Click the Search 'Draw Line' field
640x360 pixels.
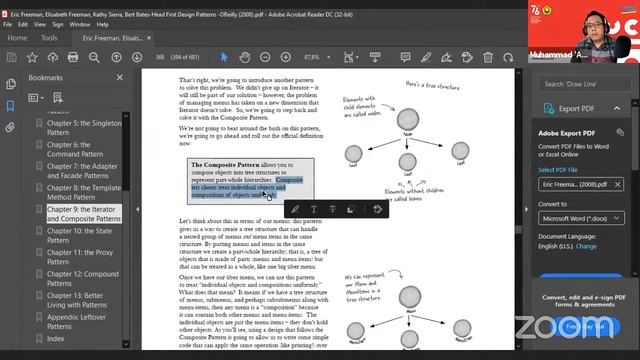(584, 84)
